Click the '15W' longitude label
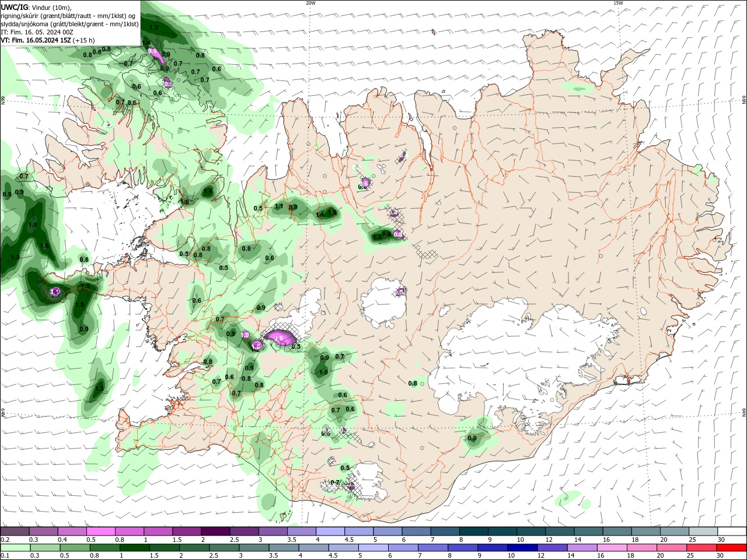This screenshot has width=747, height=560. 618,3
